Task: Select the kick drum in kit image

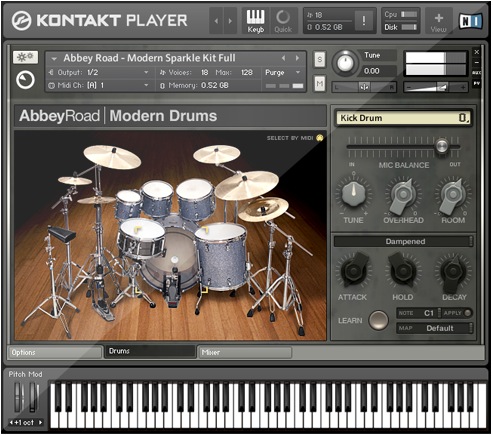Action: click(174, 260)
